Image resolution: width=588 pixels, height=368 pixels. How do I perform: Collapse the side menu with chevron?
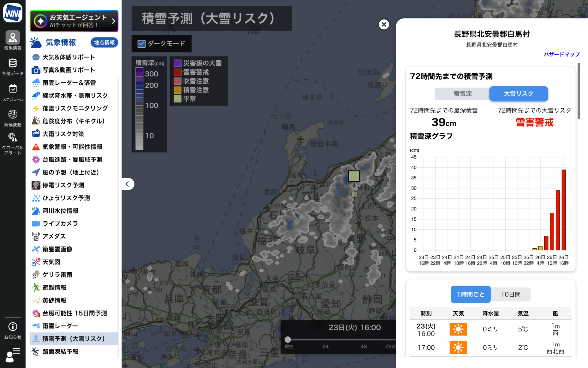(127, 184)
